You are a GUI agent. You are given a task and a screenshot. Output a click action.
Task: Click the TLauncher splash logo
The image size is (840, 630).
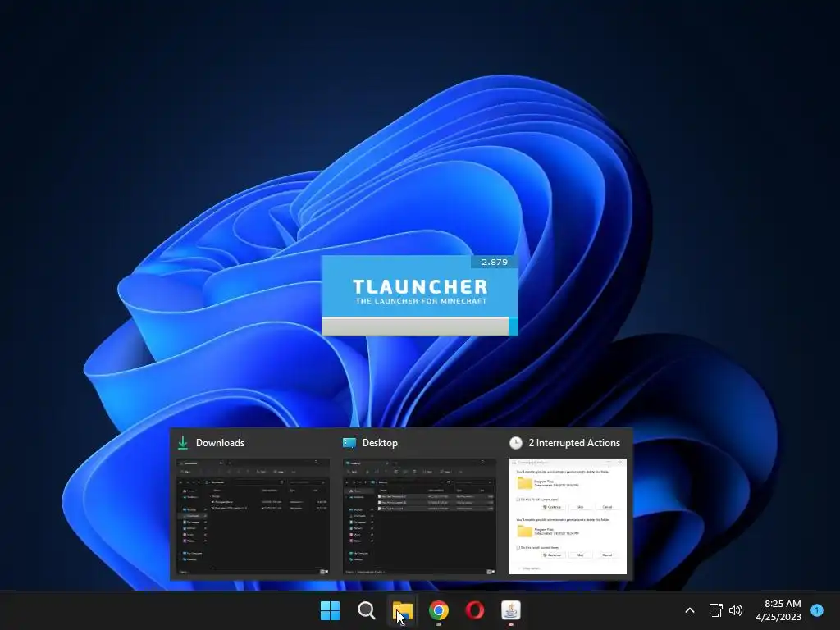[420, 291]
